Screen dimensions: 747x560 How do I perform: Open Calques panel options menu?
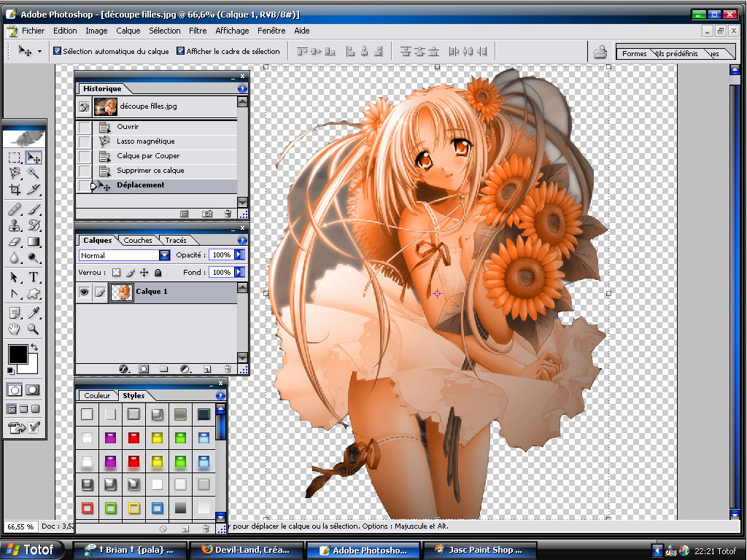242,240
